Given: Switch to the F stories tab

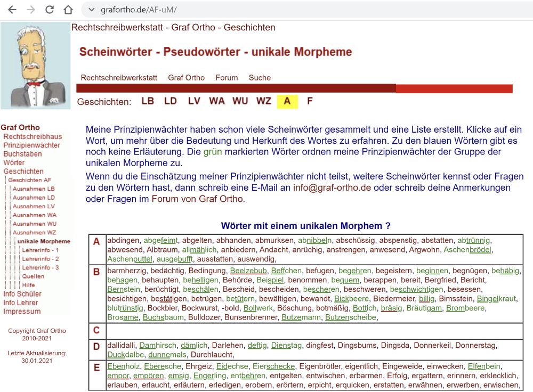Looking at the screenshot, I should click(x=310, y=101).
